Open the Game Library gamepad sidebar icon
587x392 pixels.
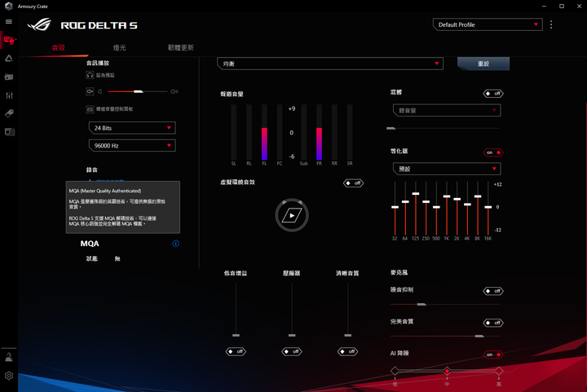click(9, 77)
